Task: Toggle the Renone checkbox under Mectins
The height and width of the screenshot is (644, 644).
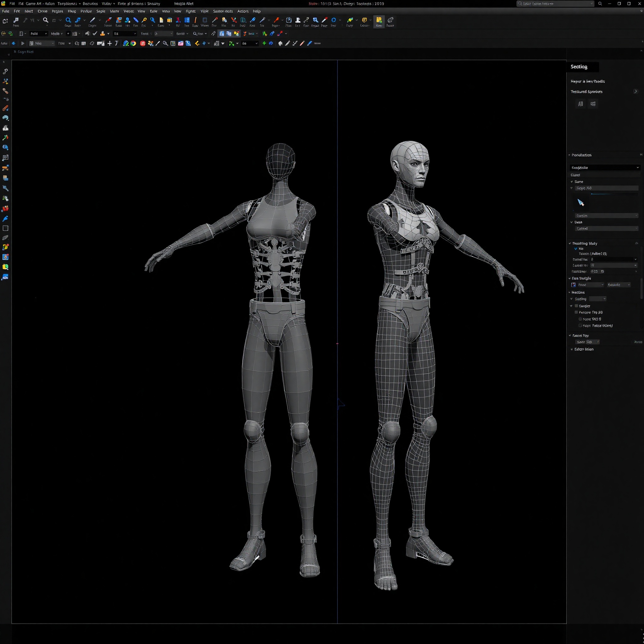Action: click(576, 312)
